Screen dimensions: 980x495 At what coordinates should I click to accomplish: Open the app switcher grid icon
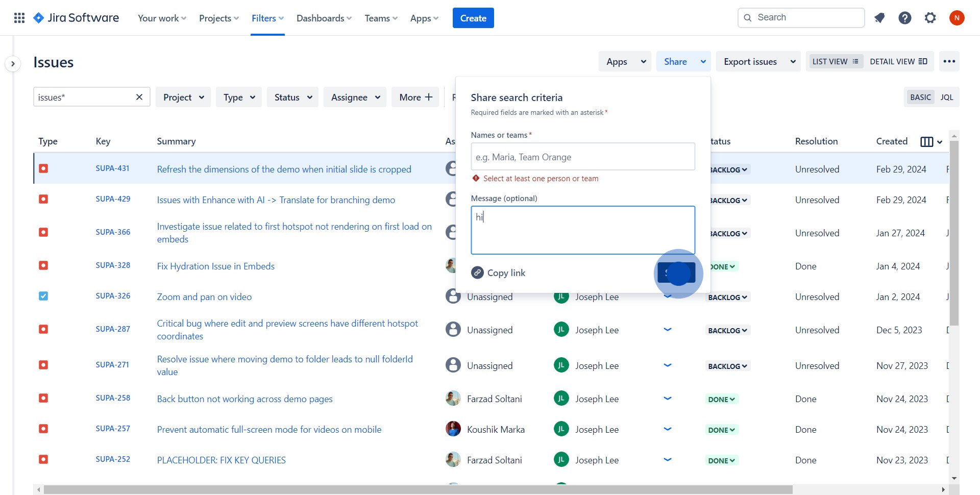click(x=19, y=18)
